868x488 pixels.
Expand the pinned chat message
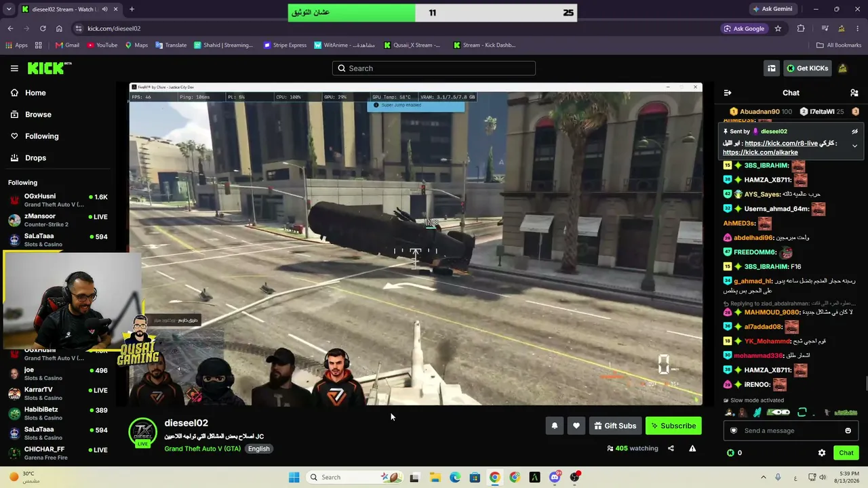point(854,146)
